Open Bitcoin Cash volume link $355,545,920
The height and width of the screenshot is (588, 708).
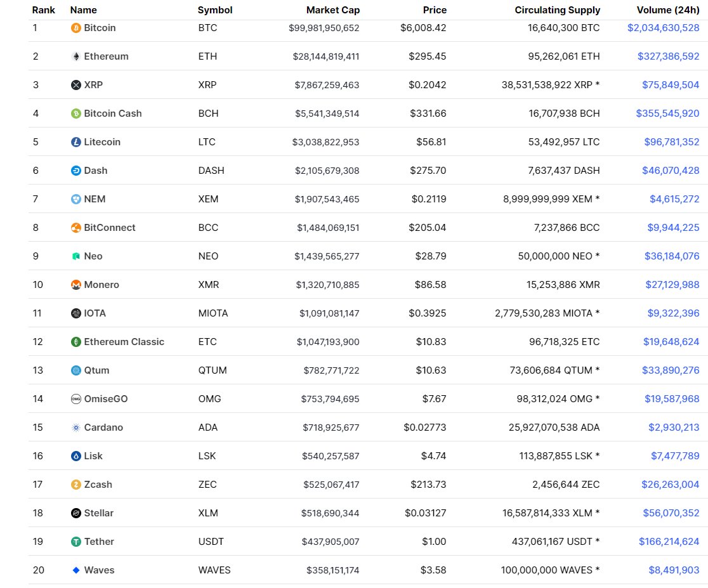[x=667, y=114]
